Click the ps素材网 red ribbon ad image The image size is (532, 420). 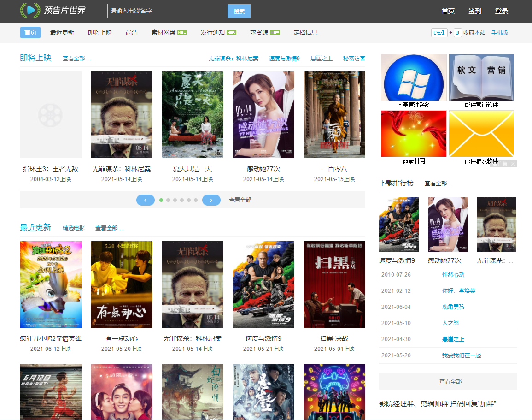click(414, 134)
